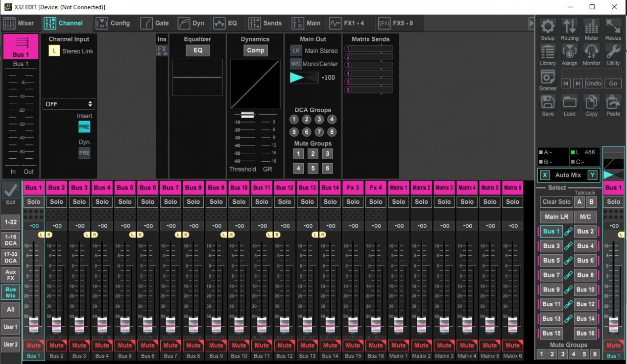Toggle the Dyn. PRE button
The width and height of the screenshot is (627, 364).
point(84,153)
